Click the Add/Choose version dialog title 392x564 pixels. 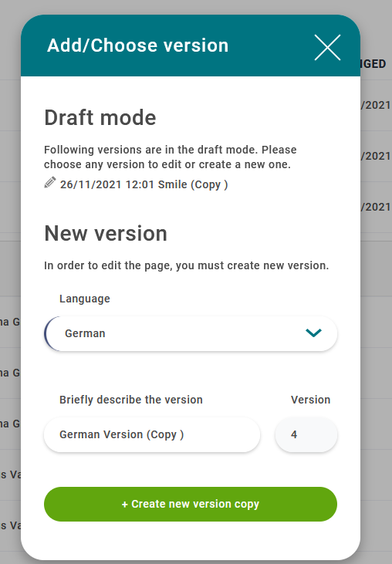(137, 46)
